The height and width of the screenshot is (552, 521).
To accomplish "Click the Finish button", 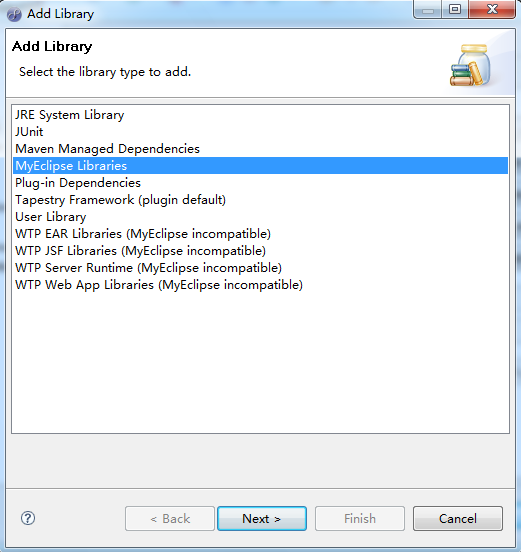I will (360, 519).
